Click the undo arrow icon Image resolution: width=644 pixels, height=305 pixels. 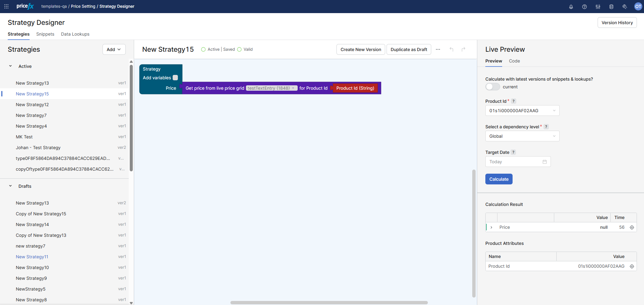pos(451,49)
